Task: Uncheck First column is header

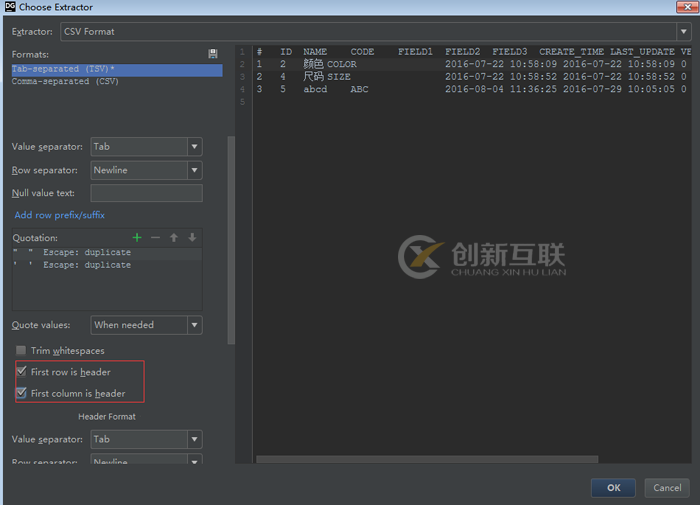Action: [21, 393]
